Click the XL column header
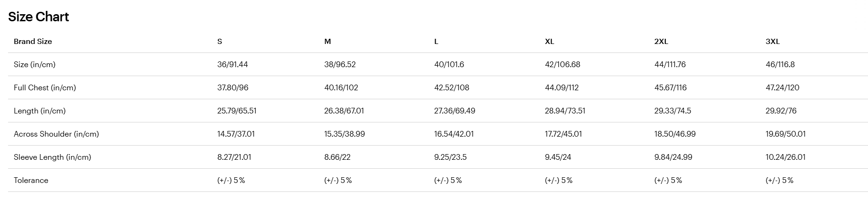 tap(549, 41)
